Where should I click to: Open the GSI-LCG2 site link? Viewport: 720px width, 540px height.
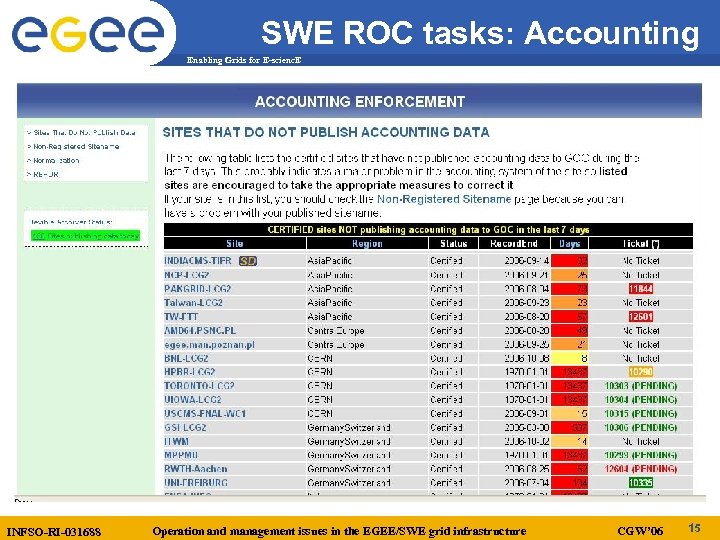click(186, 428)
